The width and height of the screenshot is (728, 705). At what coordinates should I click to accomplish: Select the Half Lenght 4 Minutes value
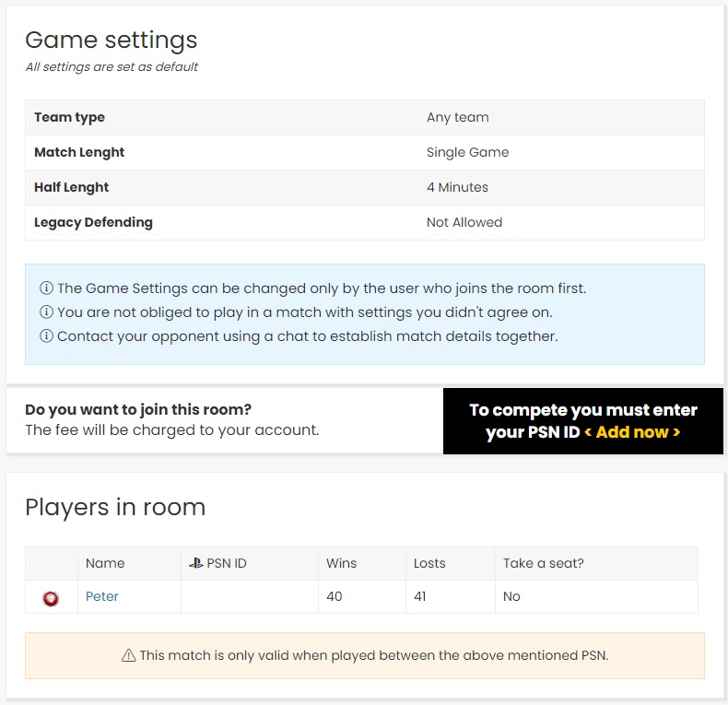(x=457, y=187)
